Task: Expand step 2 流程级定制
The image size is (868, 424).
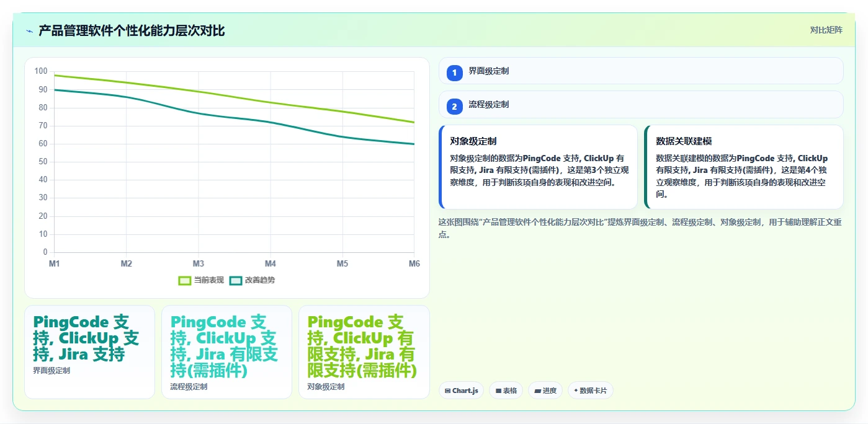Action: (641, 105)
